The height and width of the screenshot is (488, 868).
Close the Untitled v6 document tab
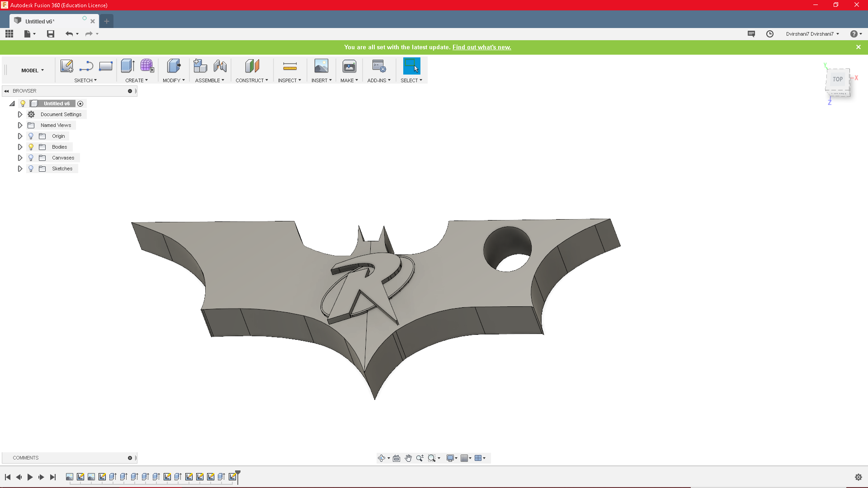(x=93, y=21)
